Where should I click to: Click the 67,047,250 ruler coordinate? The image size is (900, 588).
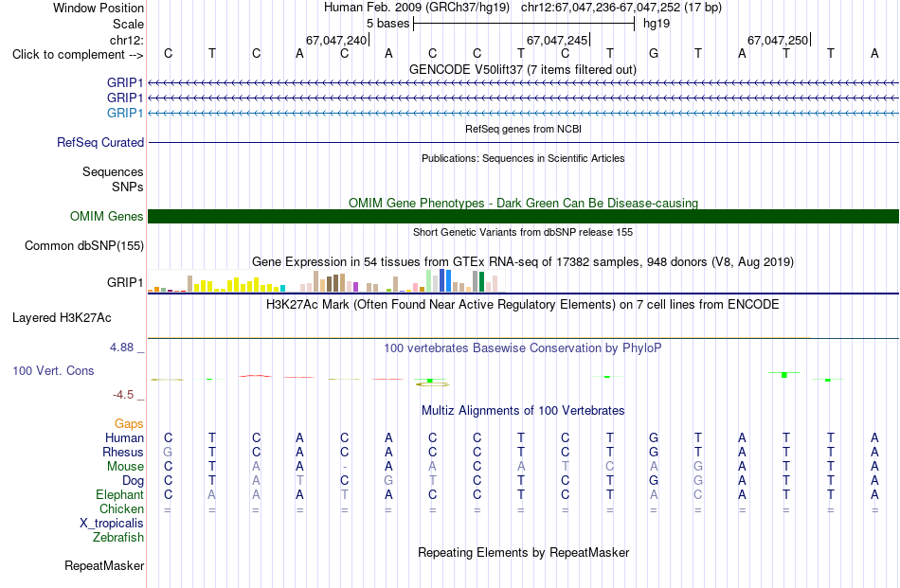pos(778,40)
